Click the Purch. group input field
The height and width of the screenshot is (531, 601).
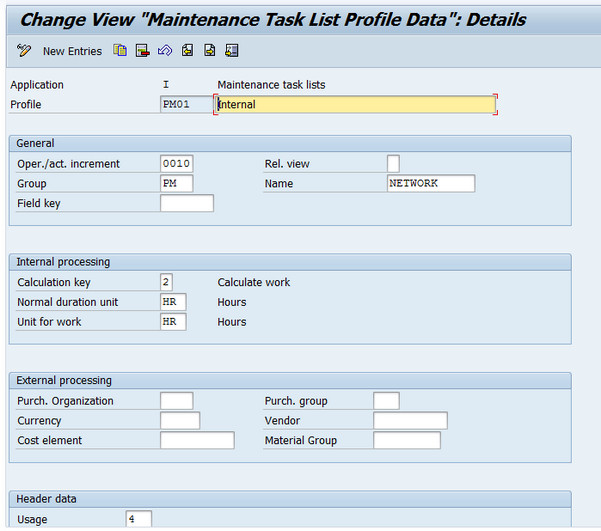pyautogui.click(x=386, y=401)
